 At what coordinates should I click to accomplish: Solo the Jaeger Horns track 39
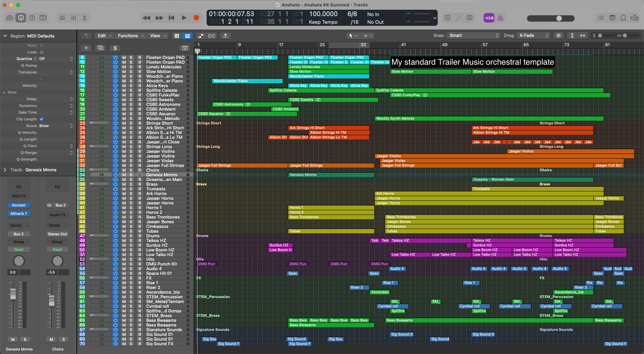(131, 198)
